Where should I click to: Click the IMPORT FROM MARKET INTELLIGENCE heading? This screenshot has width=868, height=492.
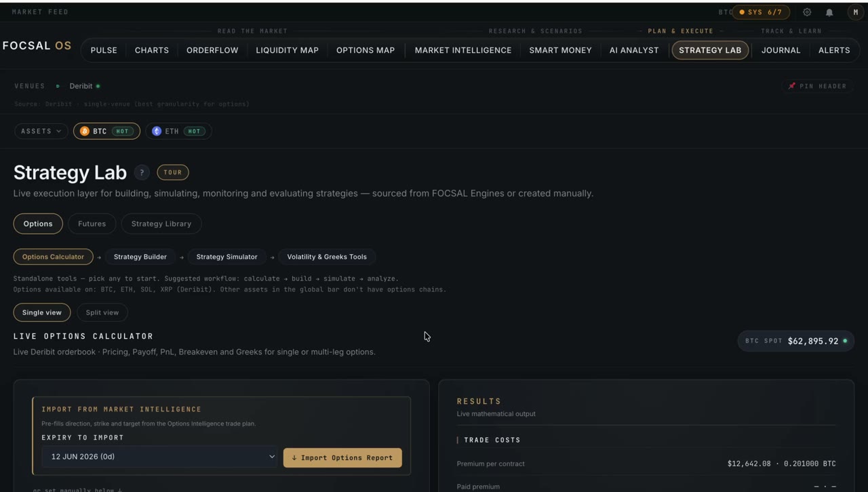point(121,409)
